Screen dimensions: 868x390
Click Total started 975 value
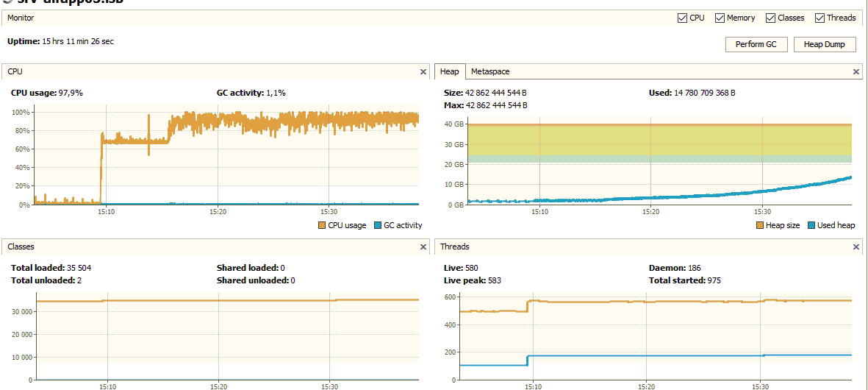click(x=714, y=280)
